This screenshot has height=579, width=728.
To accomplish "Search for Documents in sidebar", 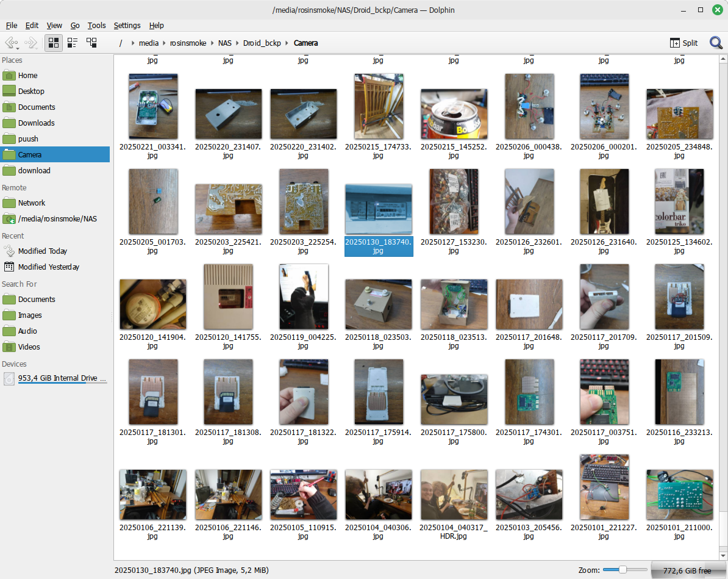I will click(55, 299).
